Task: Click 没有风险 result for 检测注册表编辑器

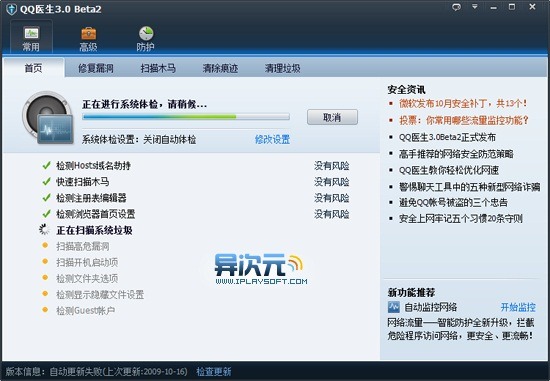Action: click(331, 198)
